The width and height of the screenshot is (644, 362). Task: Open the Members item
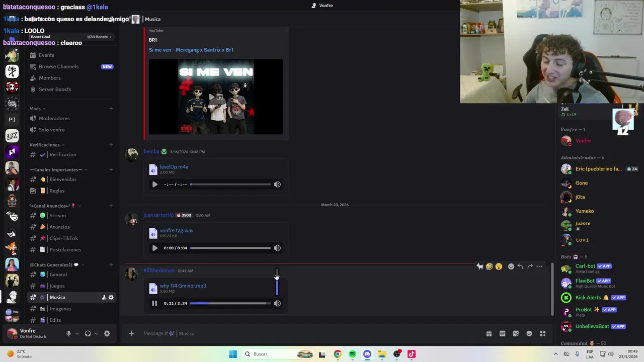point(71,78)
